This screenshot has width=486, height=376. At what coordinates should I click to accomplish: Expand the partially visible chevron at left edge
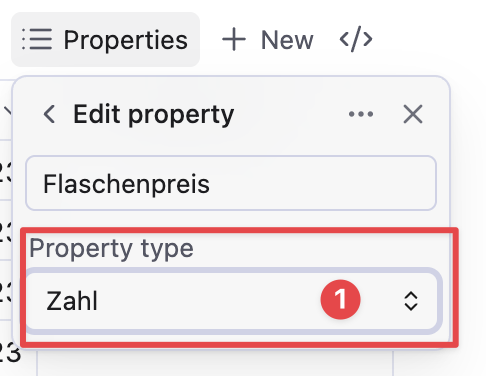pos(7,110)
